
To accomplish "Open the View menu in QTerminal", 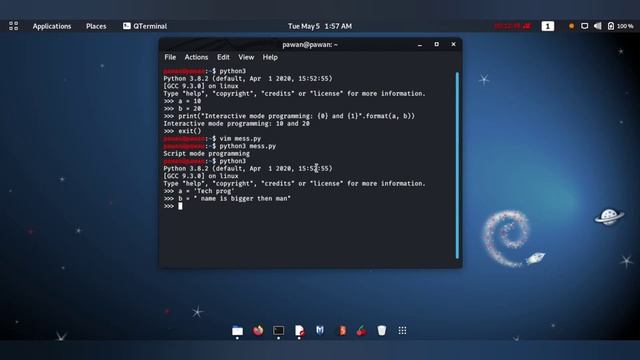I will click(x=246, y=57).
